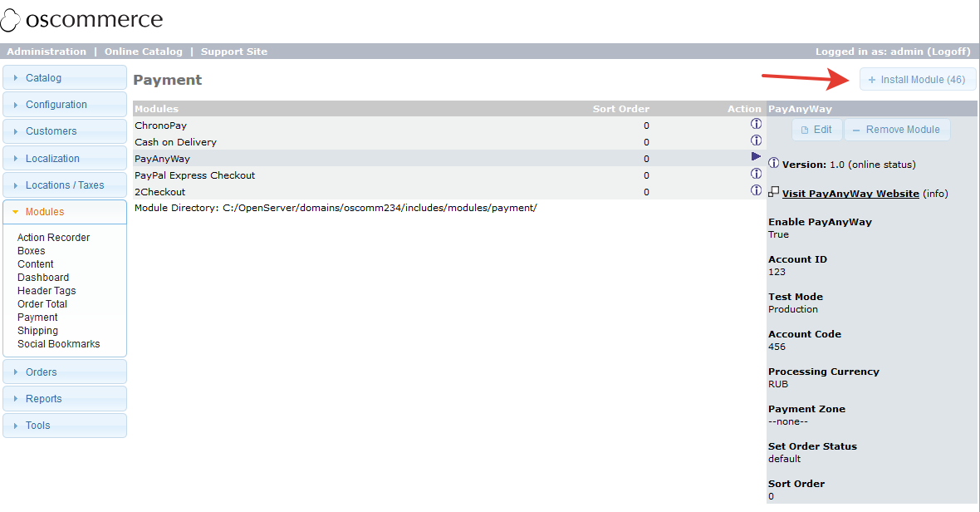
Task: Log off the admin account
Action: click(x=948, y=52)
